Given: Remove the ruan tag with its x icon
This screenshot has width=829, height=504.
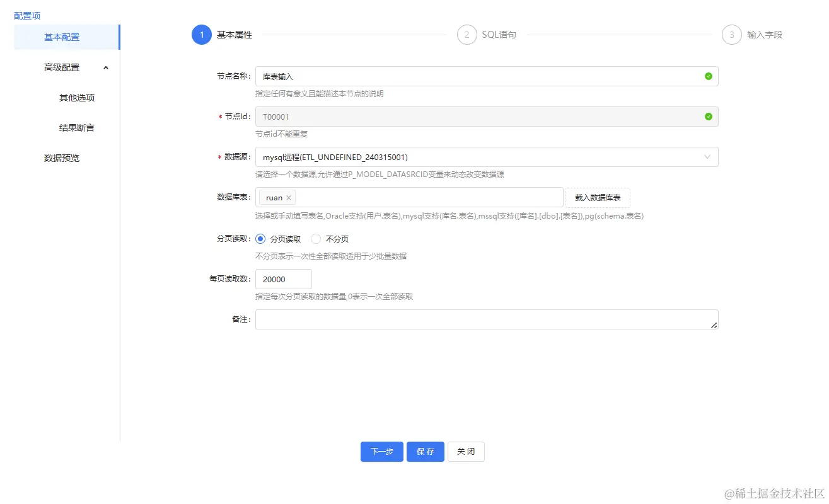Looking at the screenshot, I should tap(289, 198).
